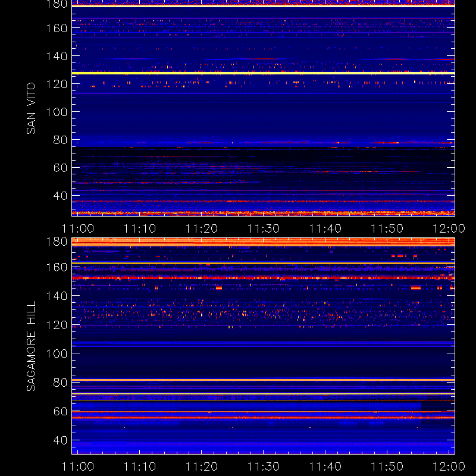Click 11:20 under the San Vito plot

pyautogui.click(x=202, y=228)
